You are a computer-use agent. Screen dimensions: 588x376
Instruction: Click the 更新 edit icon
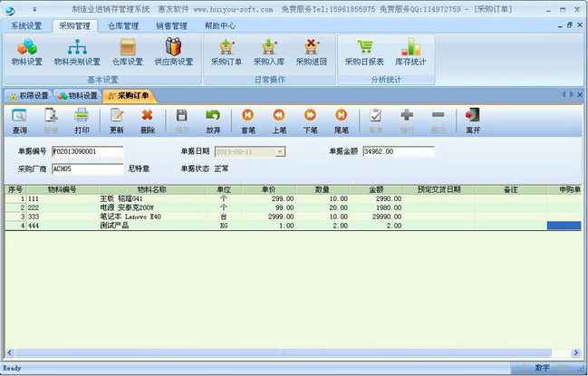(117, 121)
